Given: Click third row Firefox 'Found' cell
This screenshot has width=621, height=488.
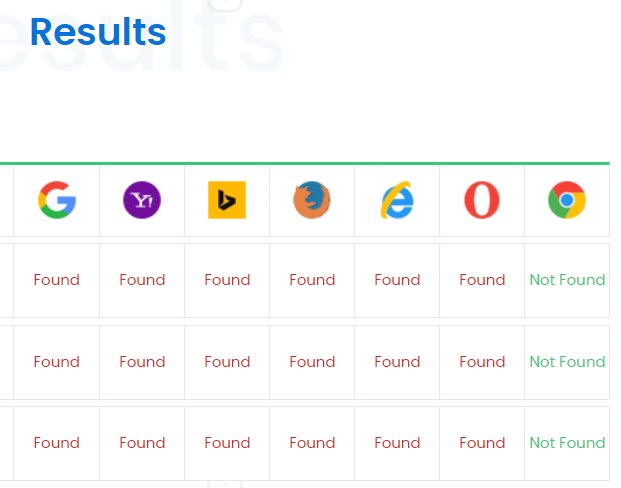Looking at the screenshot, I should [312, 444].
